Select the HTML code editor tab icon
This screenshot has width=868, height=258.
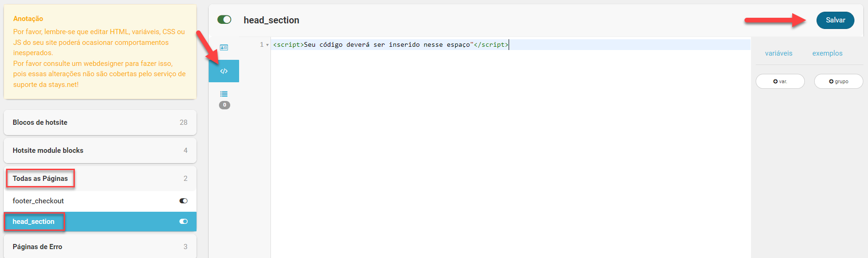coord(224,71)
